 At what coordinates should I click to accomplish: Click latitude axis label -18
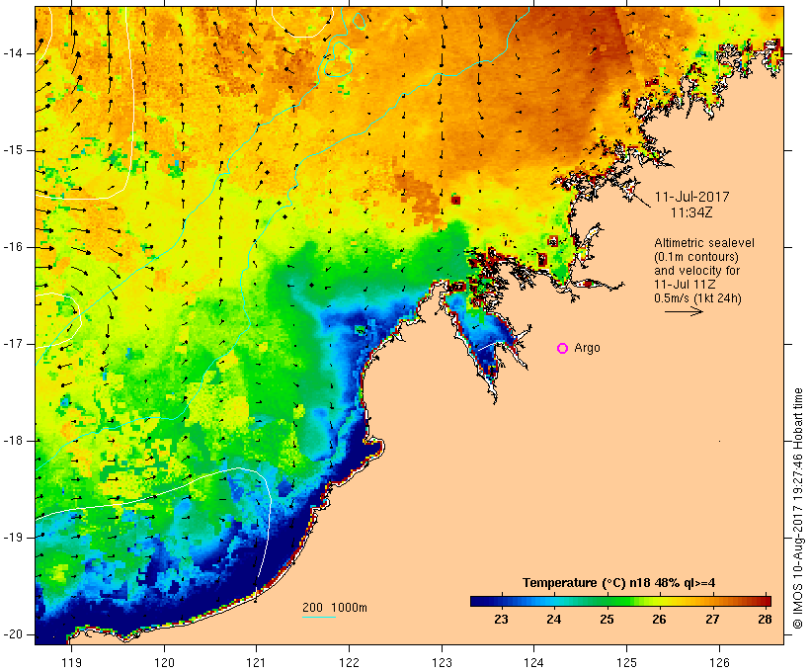pyautogui.click(x=12, y=441)
